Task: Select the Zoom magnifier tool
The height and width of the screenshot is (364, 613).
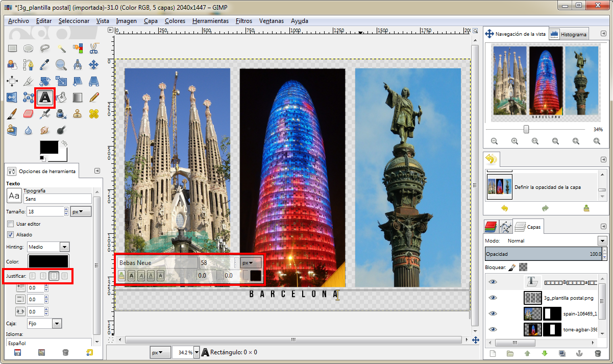Action: click(60, 64)
